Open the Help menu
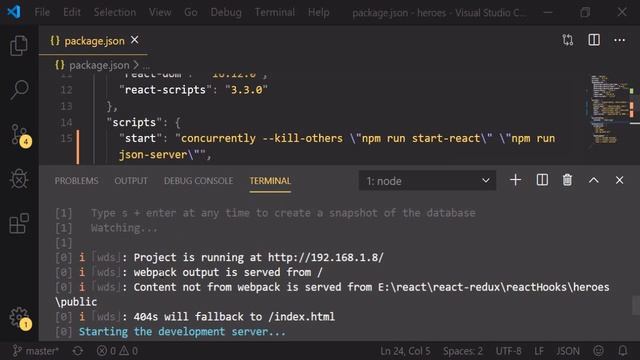The height and width of the screenshot is (360, 640). [318, 12]
